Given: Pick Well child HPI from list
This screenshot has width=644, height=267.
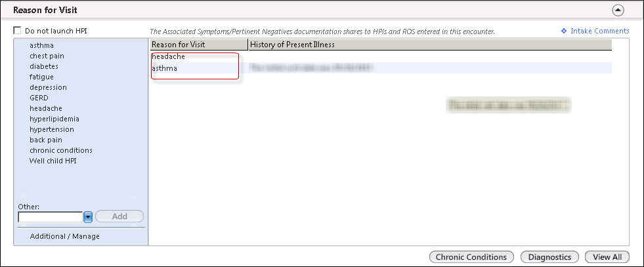Looking at the screenshot, I should pyautogui.click(x=53, y=161).
